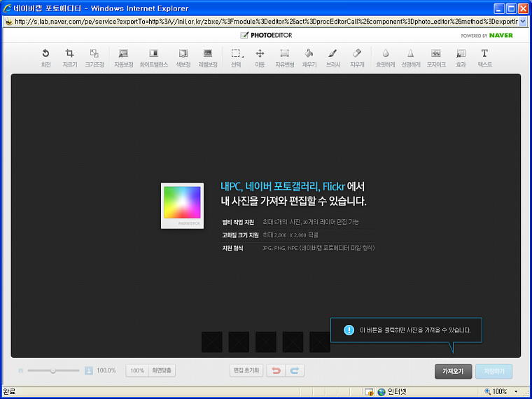This screenshot has height=399, width=532.
Task: Open the 색보정 color correction tool
Action: pyautogui.click(x=183, y=57)
